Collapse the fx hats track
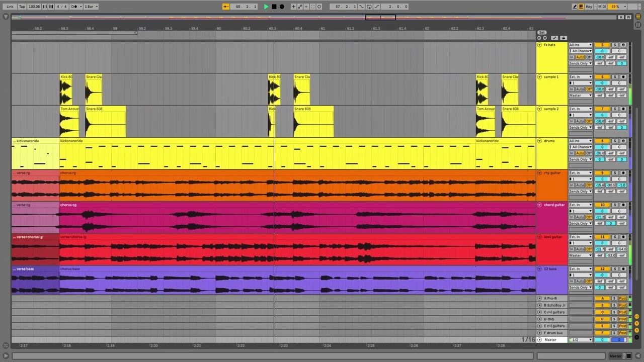Screen dimensions: 644x362 pyautogui.click(x=539, y=45)
